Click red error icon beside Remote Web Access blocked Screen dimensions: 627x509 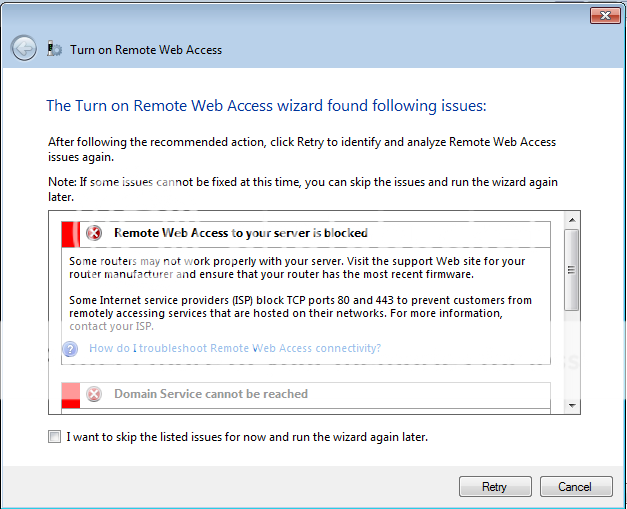[x=94, y=233]
